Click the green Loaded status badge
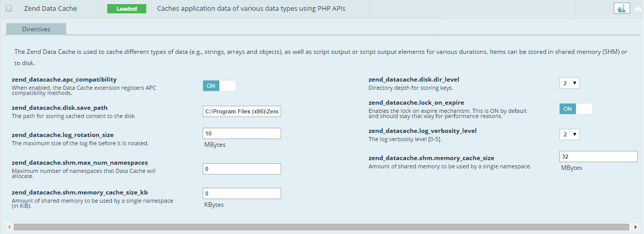This screenshot has height=234, width=644. [x=127, y=9]
